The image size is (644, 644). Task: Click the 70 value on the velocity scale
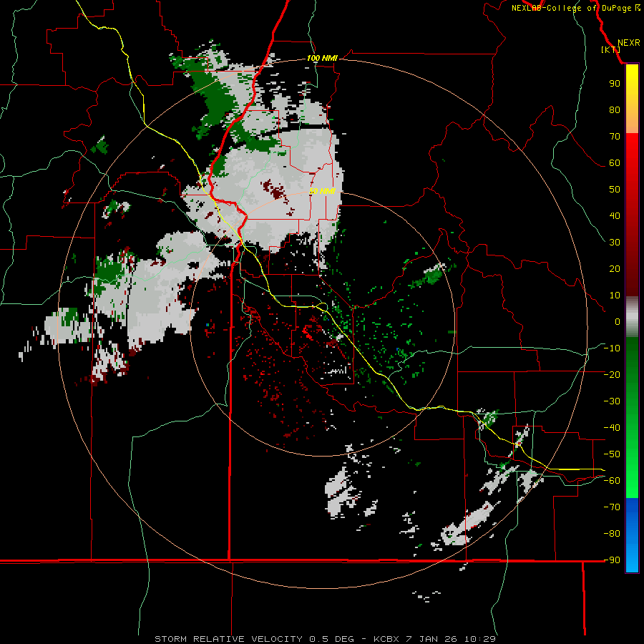[x=615, y=137]
